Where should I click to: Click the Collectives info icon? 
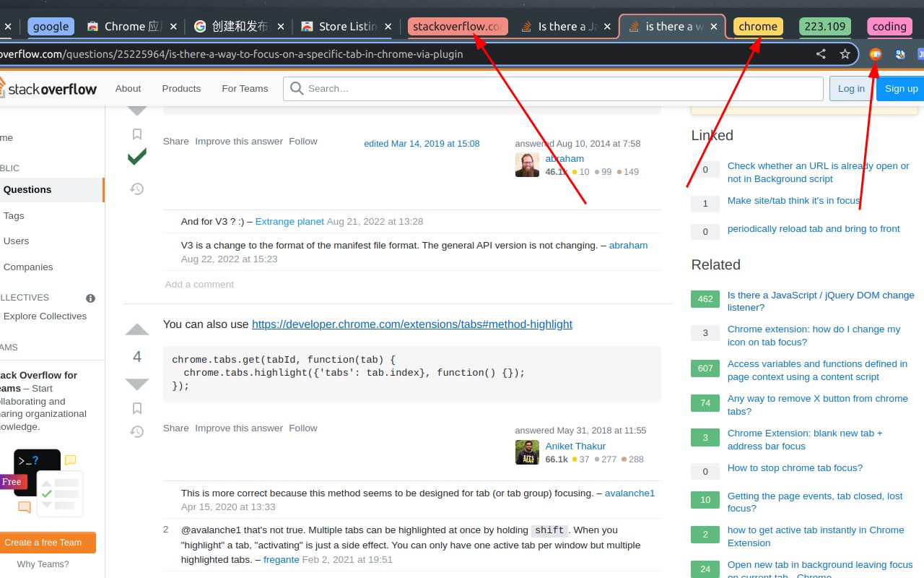91,298
